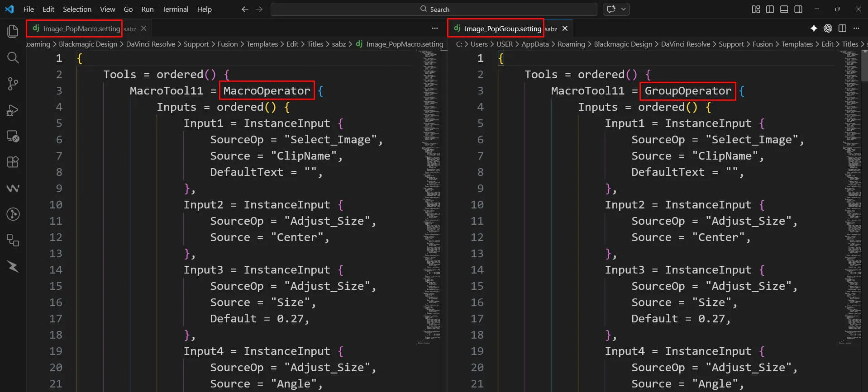
Task: Open the Remote Explorer view
Action: click(13, 136)
